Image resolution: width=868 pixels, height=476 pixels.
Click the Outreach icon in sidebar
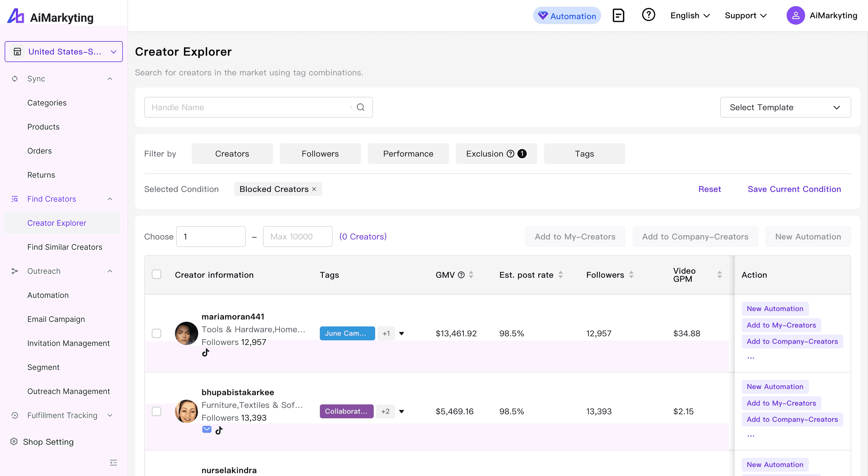coord(14,271)
